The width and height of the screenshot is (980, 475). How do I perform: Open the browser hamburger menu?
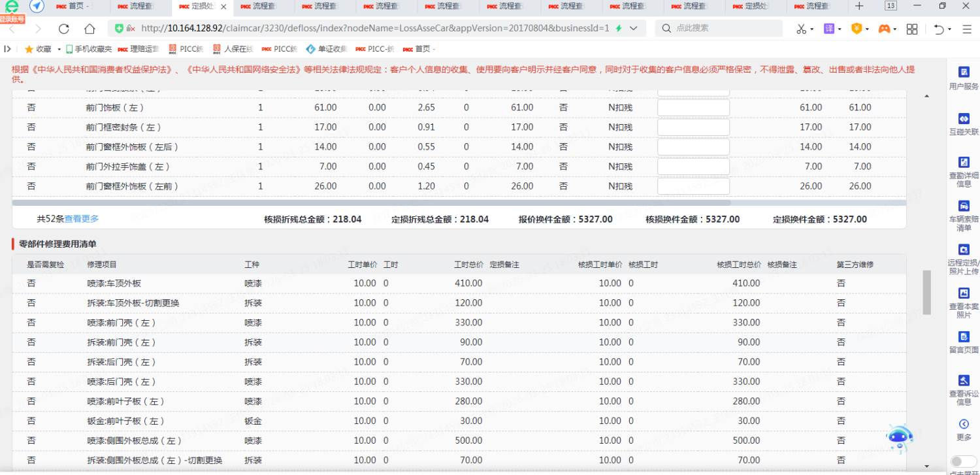point(967,29)
